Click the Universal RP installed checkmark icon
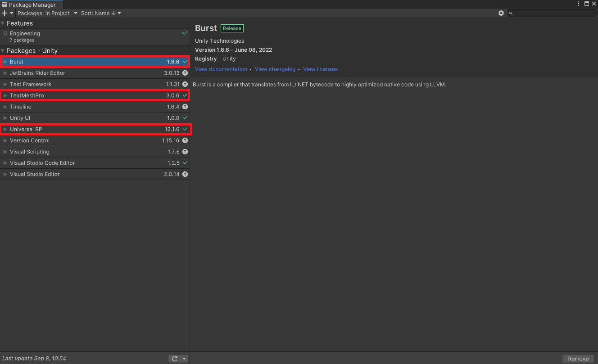 click(x=185, y=129)
